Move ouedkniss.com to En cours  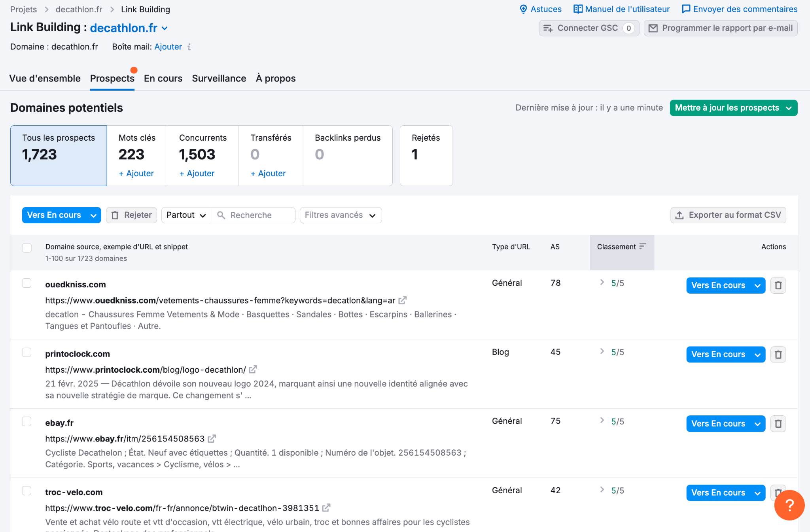(718, 285)
